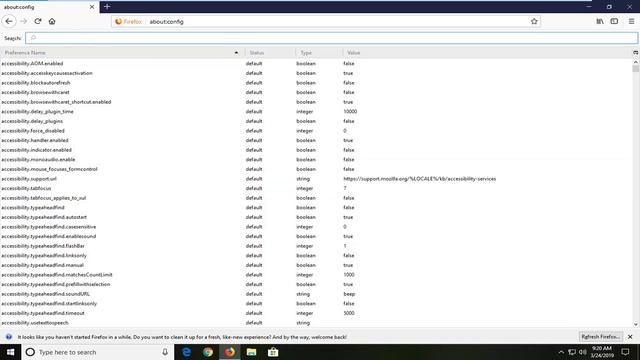Click the 10000 value of delay_plugin_time
640x360 pixels.
click(x=350, y=111)
